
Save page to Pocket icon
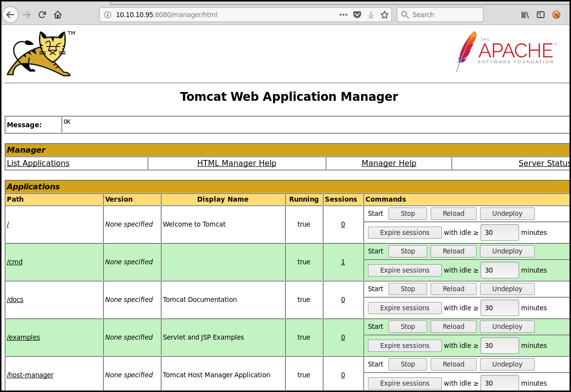click(x=357, y=15)
